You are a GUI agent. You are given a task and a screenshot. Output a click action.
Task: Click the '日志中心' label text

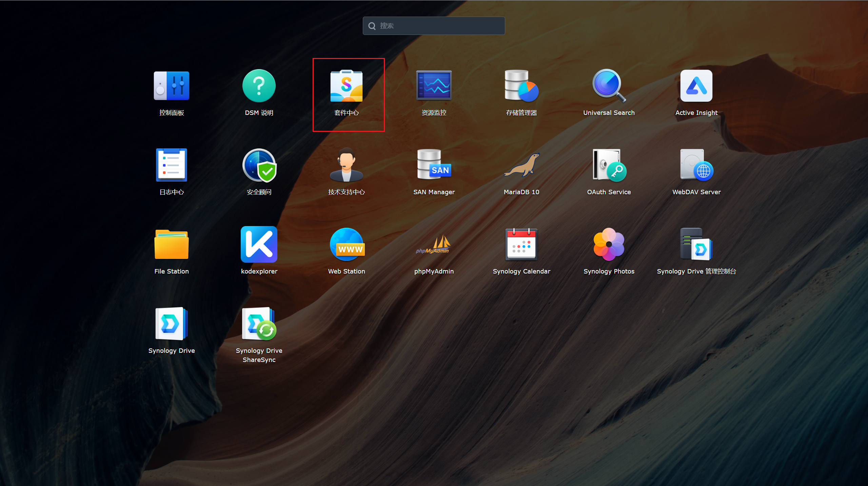point(172,192)
